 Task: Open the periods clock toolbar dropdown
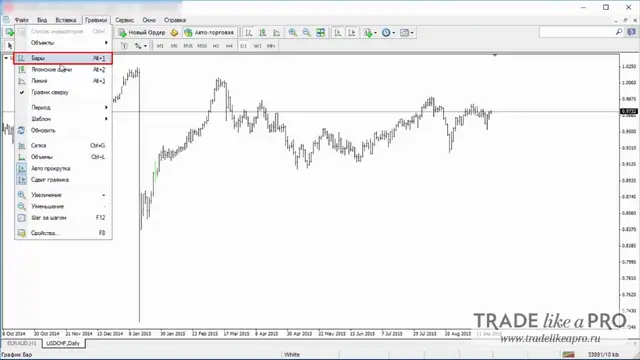tap(388, 33)
